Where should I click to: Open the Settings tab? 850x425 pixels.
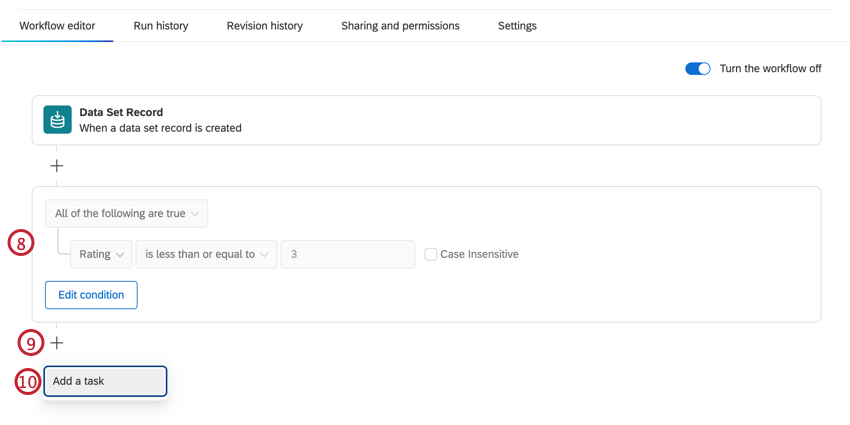click(x=517, y=26)
